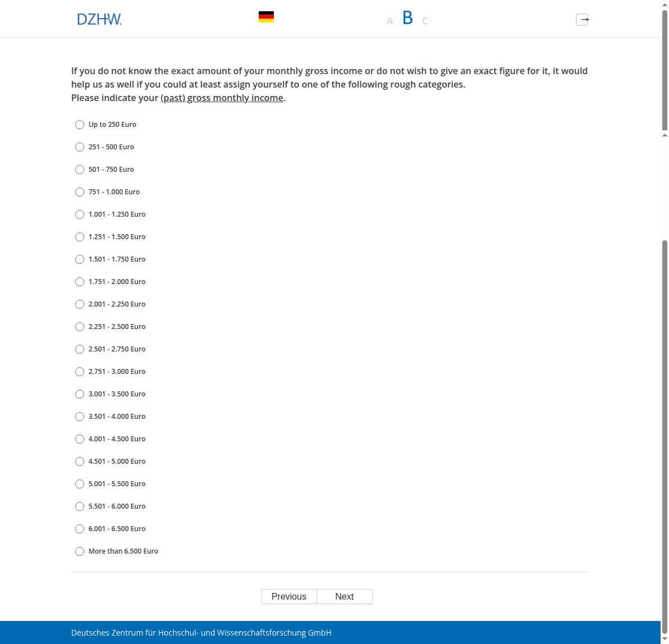Choose the 3.001 - 3.500 Euro option
Image resolution: width=669 pixels, height=644 pixels.
pyautogui.click(x=80, y=394)
